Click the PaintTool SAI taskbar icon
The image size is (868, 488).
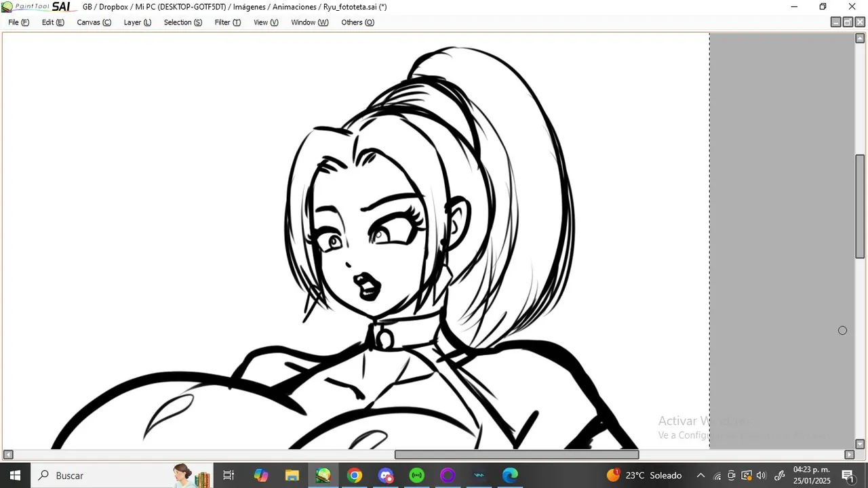323,476
